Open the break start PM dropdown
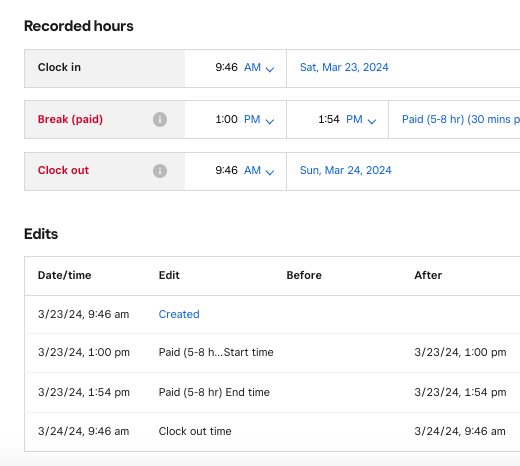This screenshot has width=520, height=466. click(259, 120)
